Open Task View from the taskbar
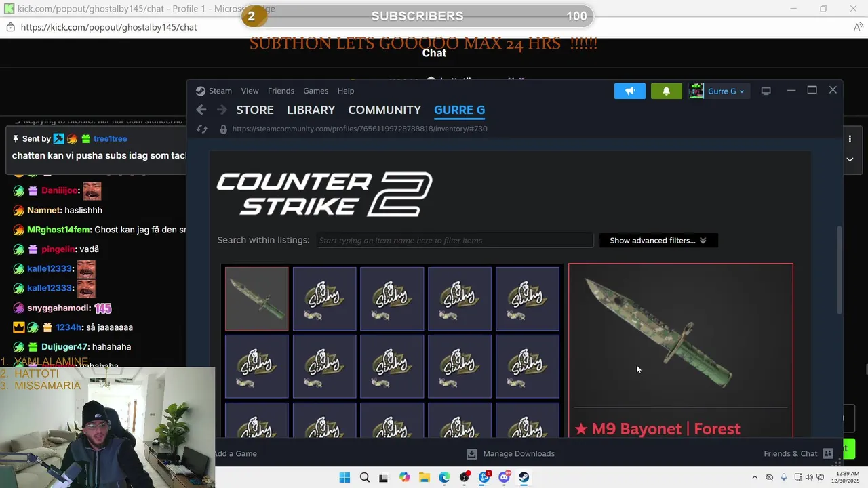The height and width of the screenshot is (488, 868). click(x=384, y=477)
